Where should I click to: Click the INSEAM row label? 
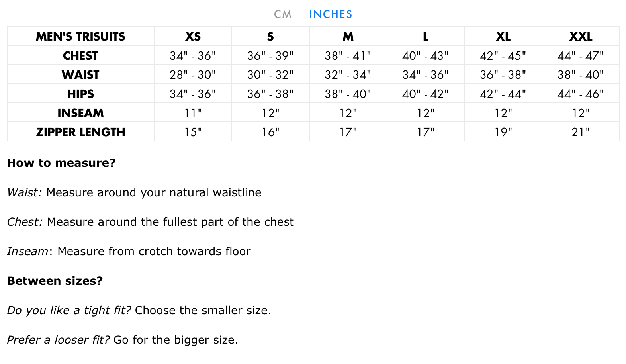click(x=80, y=113)
